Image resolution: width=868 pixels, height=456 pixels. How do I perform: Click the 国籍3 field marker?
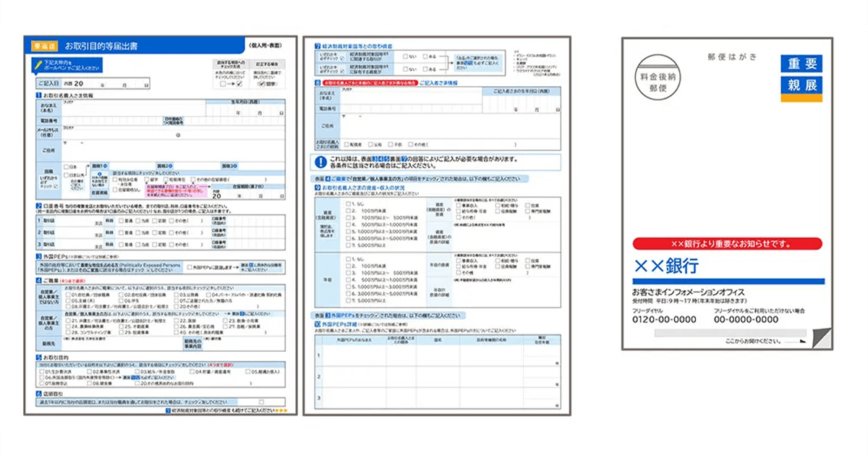pyautogui.click(x=229, y=165)
